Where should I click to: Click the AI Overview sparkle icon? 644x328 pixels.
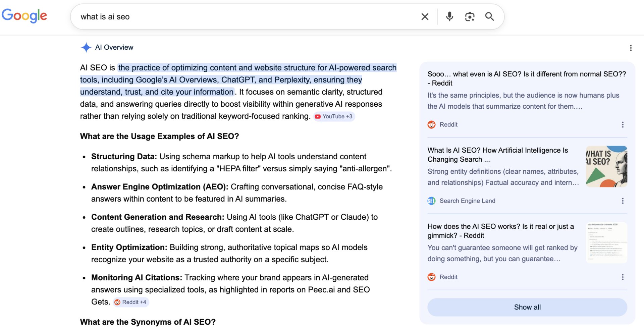86,47
